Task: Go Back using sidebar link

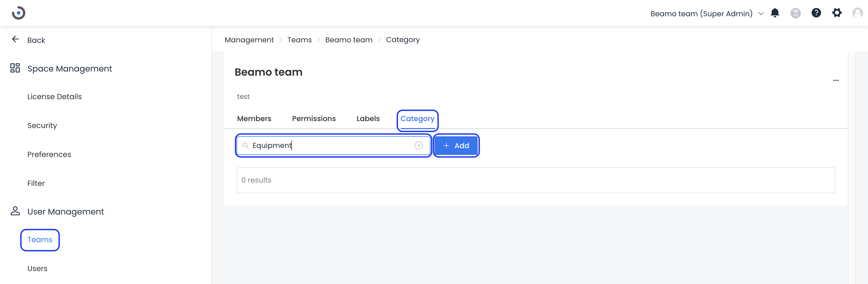Action: (36, 40)
